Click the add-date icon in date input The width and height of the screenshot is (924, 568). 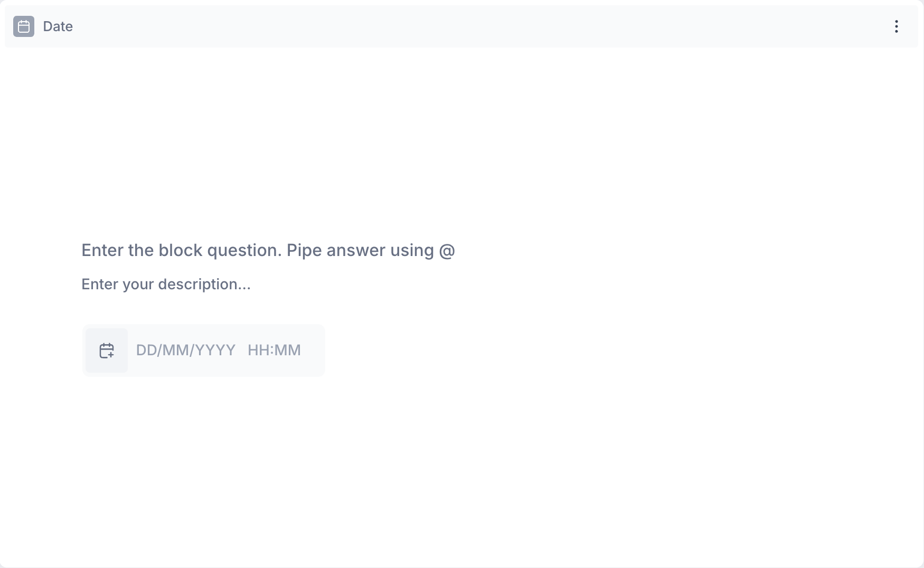tap(107, 351)
